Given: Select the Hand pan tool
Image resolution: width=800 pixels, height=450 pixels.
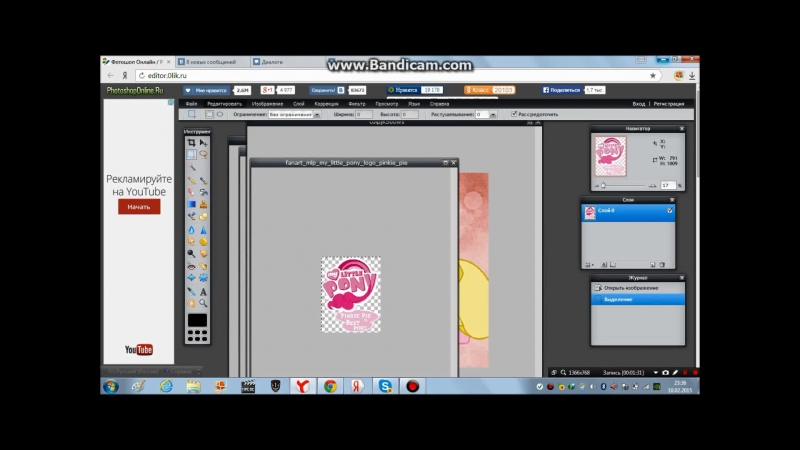Looking at the screenshot, I should (x=191, y=303).
